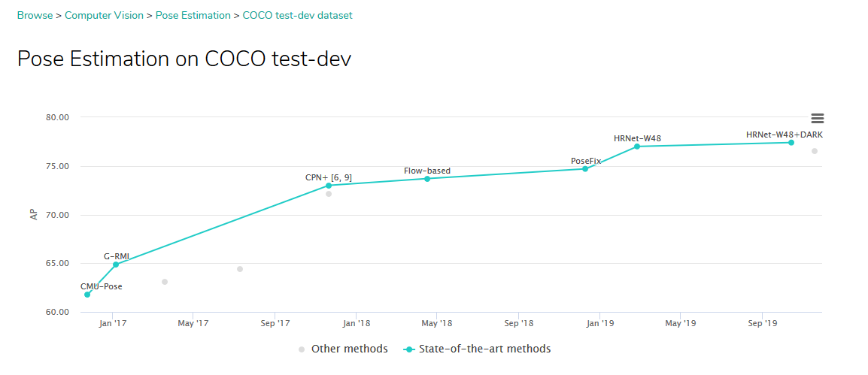Screen dimensions: 868x375
Task: Select the G-RMI data point
Action: click(116, 265)
